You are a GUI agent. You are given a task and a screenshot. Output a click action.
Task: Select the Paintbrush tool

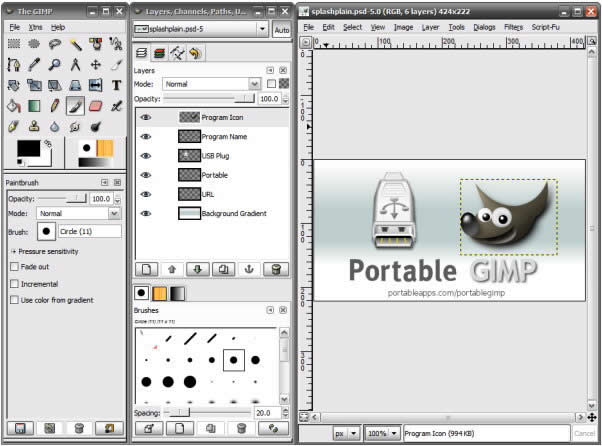[75, 106]
